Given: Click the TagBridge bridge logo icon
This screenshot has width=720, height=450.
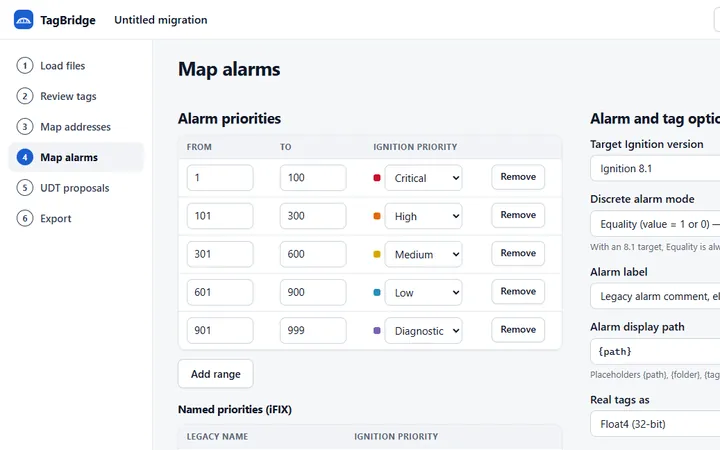Looking at the screenshot, I should [x=23, y=20].
